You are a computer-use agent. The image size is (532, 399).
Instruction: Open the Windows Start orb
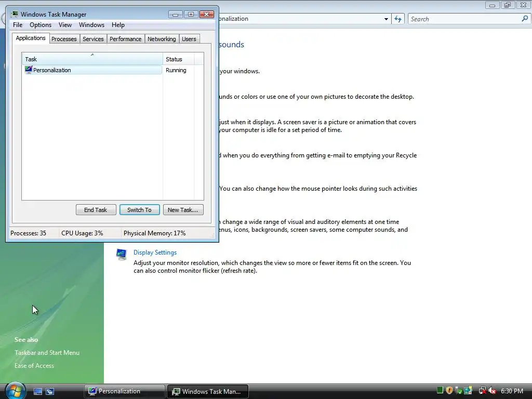pos(15,391)
